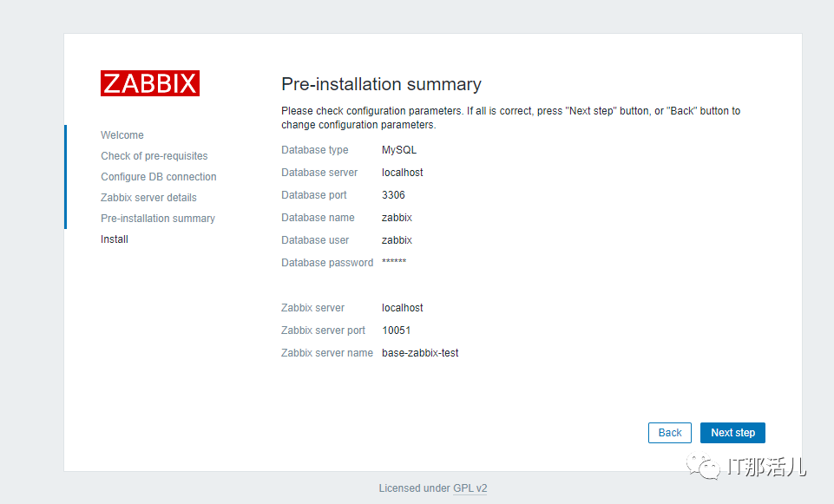
Task: Click the 'Please check configuration parameters' instruction text
Action: point(510,117)
